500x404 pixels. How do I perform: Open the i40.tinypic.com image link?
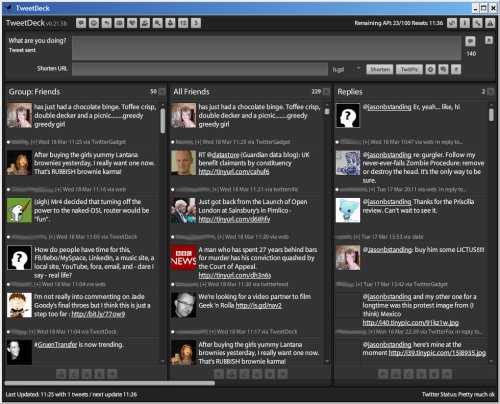(411, 323)
